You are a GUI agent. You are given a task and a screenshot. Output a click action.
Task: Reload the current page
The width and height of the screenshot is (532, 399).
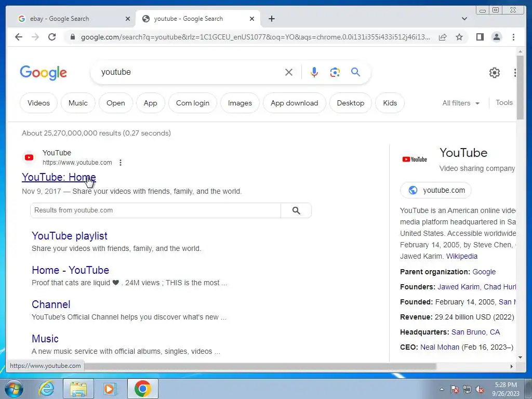click(52, 37)
